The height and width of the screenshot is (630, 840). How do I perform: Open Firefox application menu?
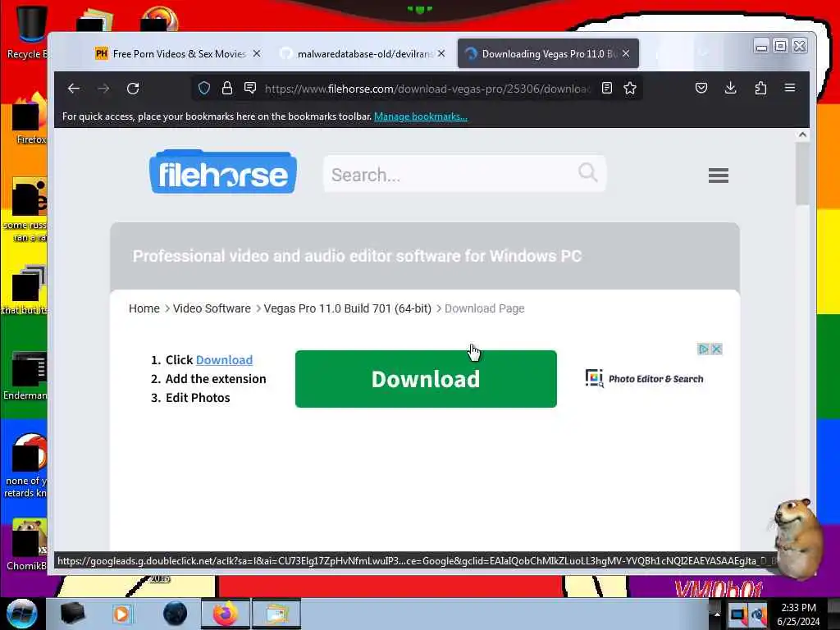790,88
